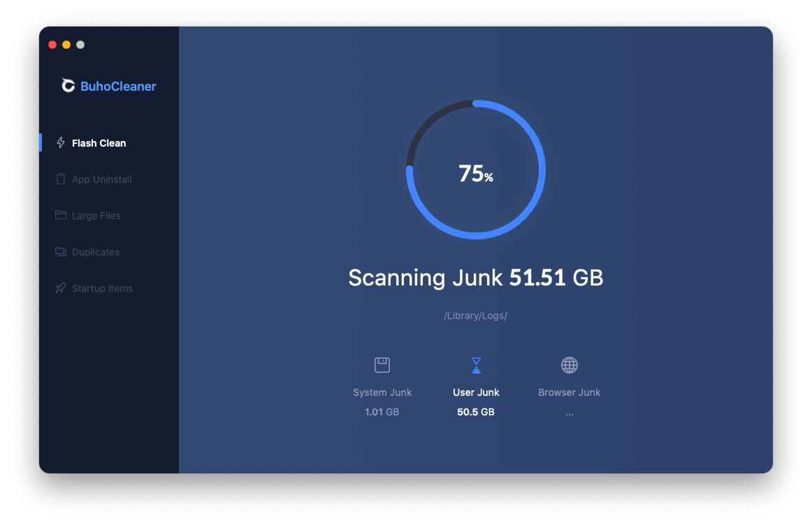Click the Startup Items rocket icon
This screenshot has height=525, width=812.
click(x=61, y=288)
